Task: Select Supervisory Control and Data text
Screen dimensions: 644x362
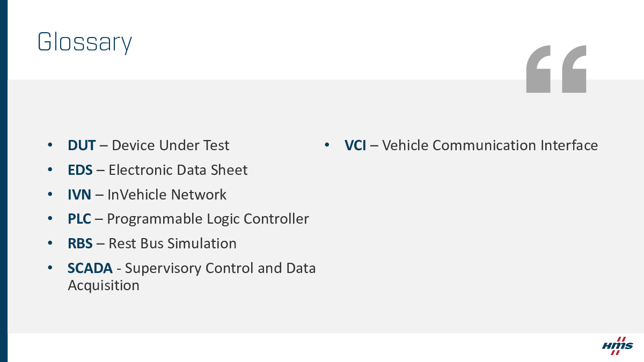Action: tap(221, 268)
